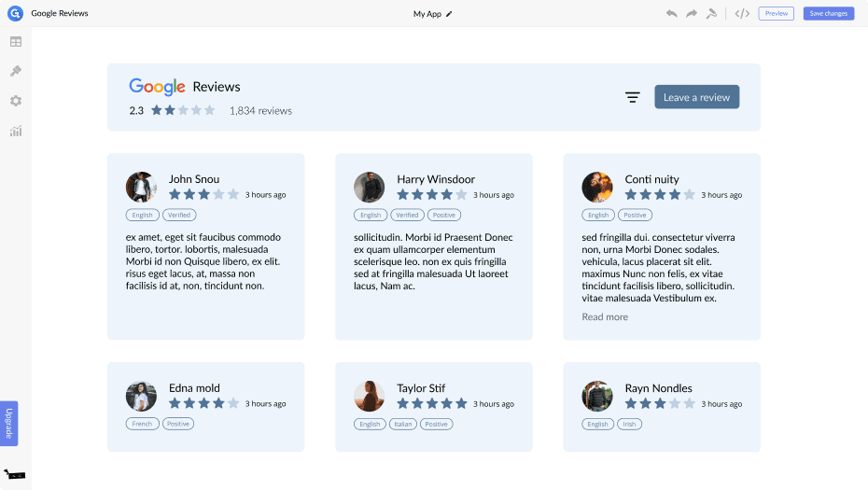Open the layout table icon in sidebar

point(16,42)
